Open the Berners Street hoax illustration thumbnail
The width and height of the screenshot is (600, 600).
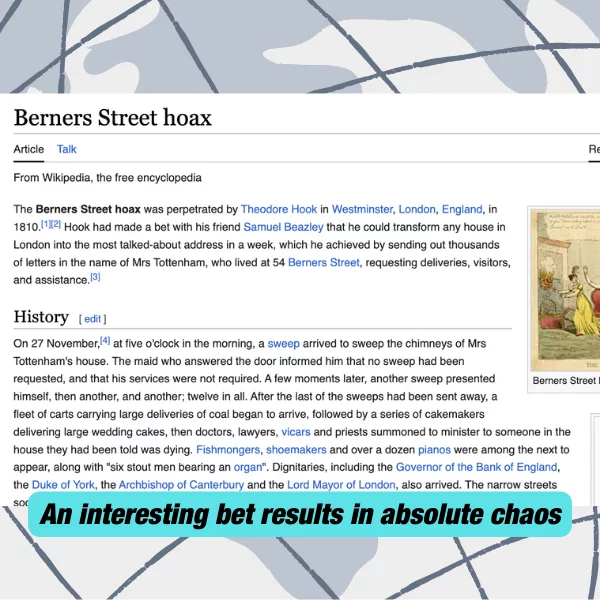[x=565, y=290]
